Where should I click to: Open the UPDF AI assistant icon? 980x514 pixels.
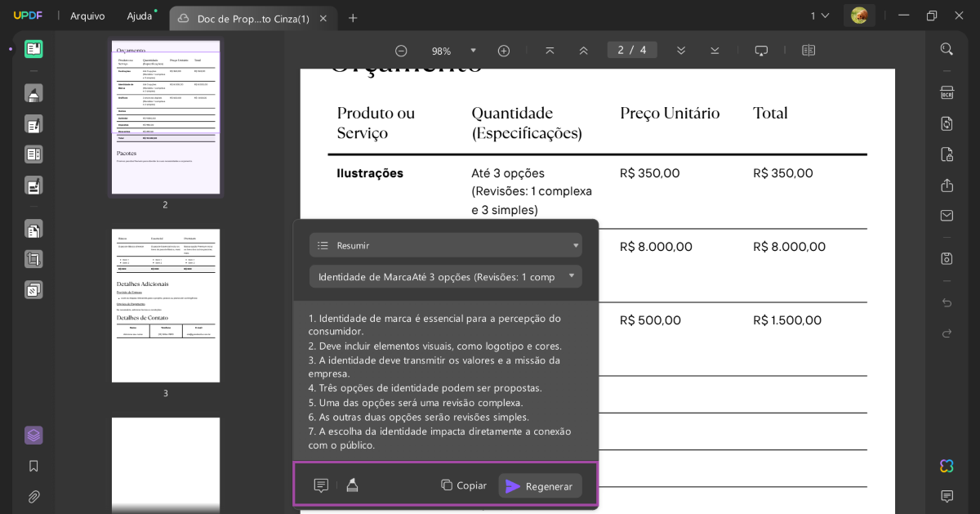pyautogui.click(x=946, y=466)
